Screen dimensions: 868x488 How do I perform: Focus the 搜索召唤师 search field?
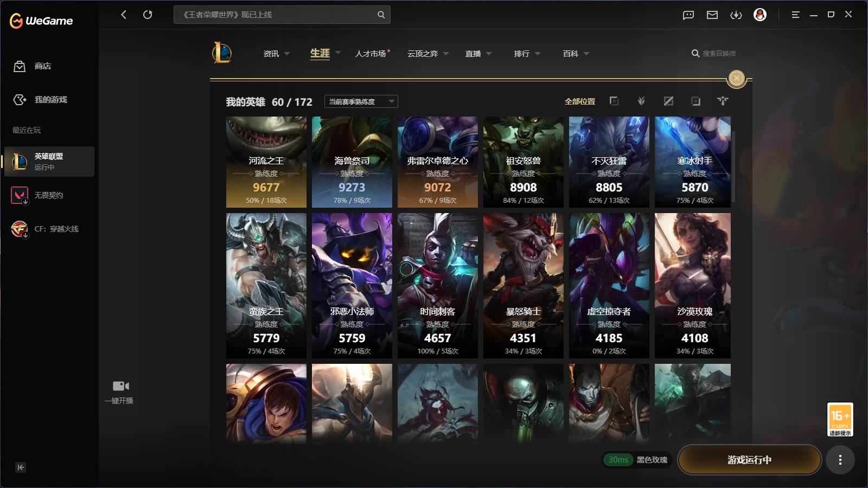point(719,54)
